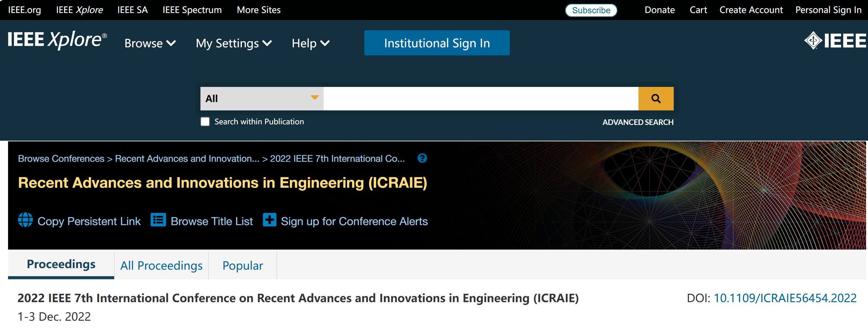The width and height of the screenshot is (868, 334).
Task: Click the list icon for title list
Action: [x=158, y=220]
